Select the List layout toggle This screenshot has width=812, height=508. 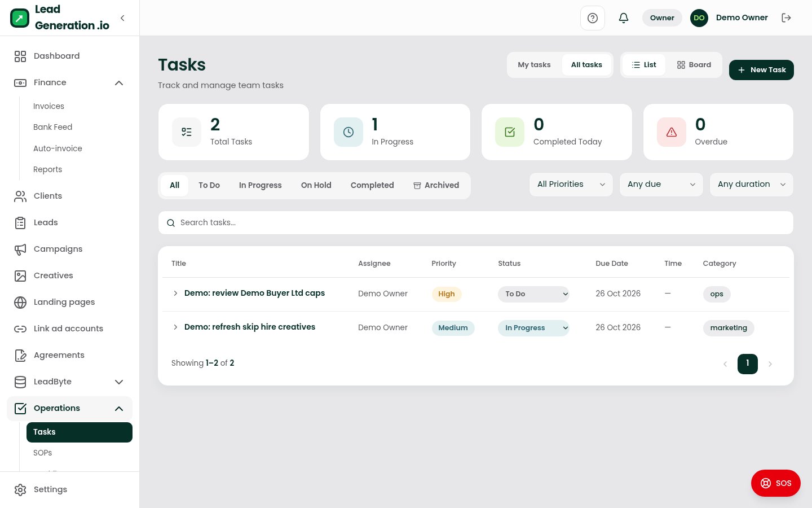point(644,65)
